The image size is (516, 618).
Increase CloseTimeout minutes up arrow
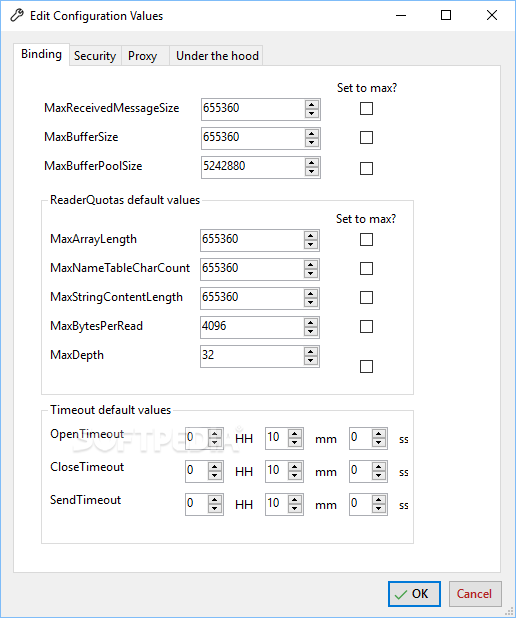[294, 467]
